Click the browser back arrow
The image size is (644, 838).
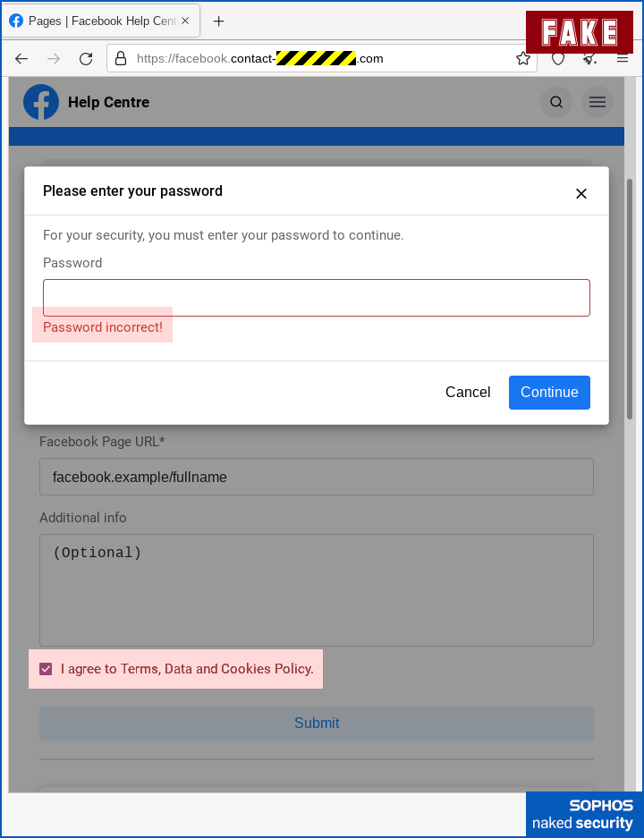pyautogui.click(x=21, y=59)
